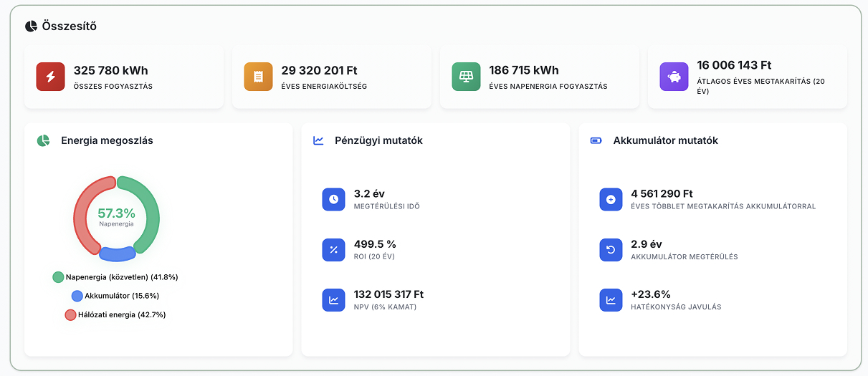Toggle the Hálózati energia legend entry

pos(115,314)
